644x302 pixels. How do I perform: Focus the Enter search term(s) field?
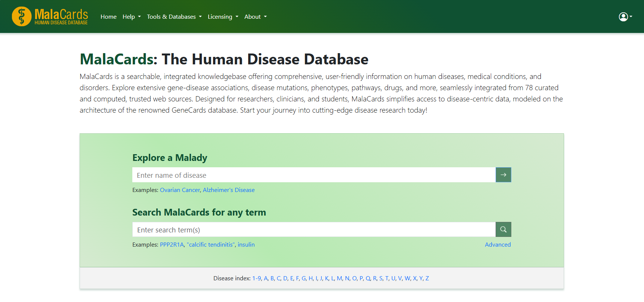coord(314,229)
